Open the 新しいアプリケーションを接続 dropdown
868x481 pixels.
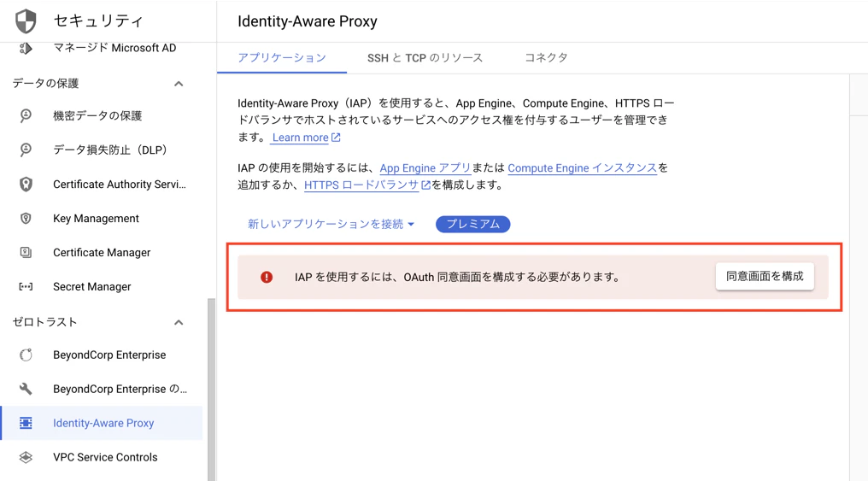pyautogui.click(x=331, y=224)
